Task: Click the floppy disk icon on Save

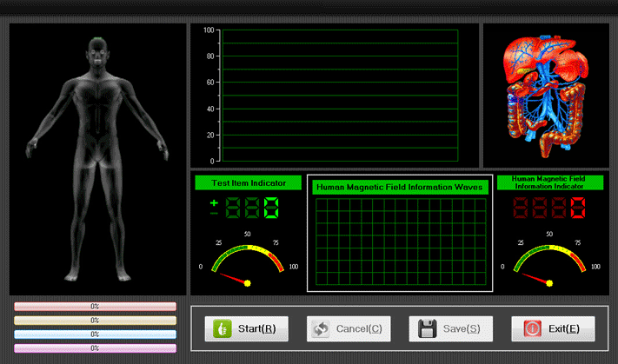Action: tap(427, 328)
